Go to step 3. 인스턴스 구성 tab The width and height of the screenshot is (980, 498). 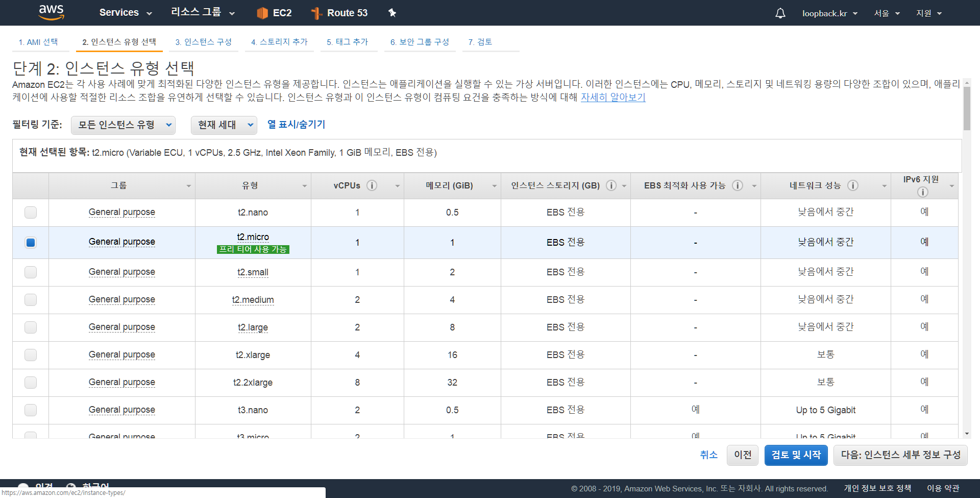203,42
